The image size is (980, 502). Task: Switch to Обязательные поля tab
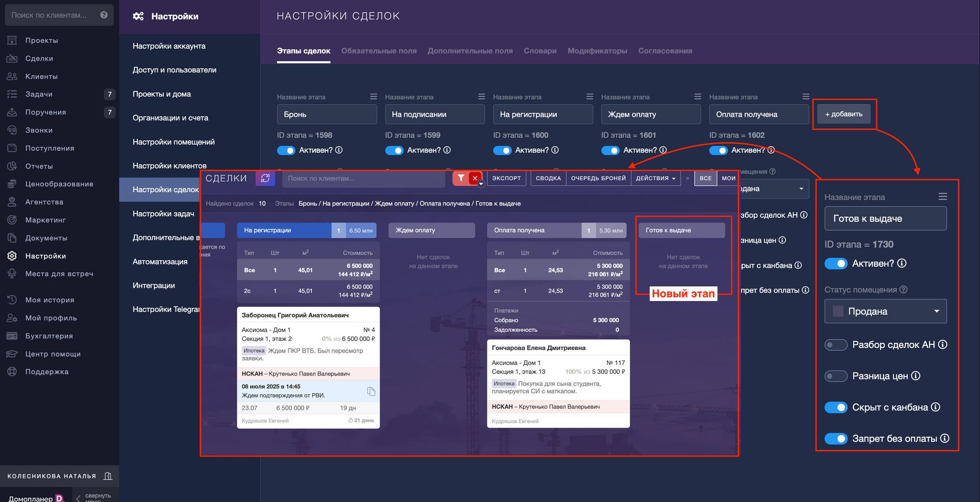(x=379, y=51)
